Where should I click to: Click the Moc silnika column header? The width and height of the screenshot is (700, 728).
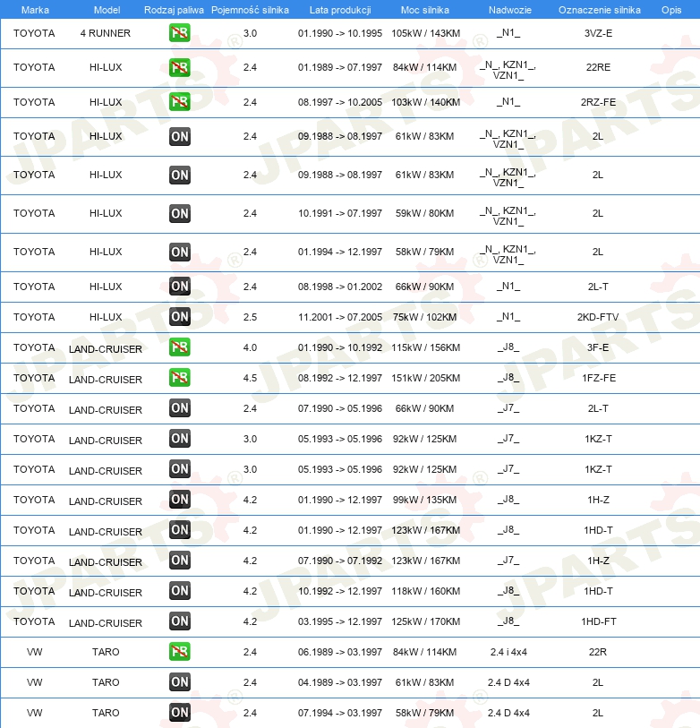425,10
